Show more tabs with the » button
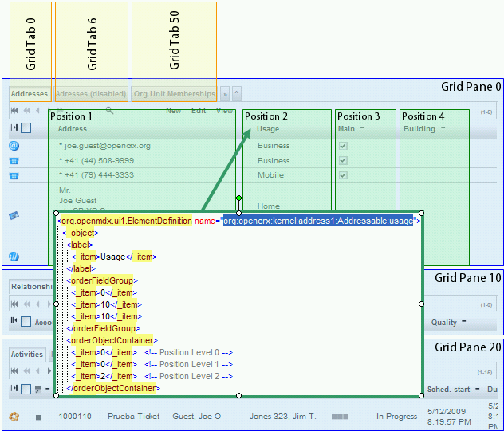The width and height of the screenshot is (504, 431). [225, 94]
